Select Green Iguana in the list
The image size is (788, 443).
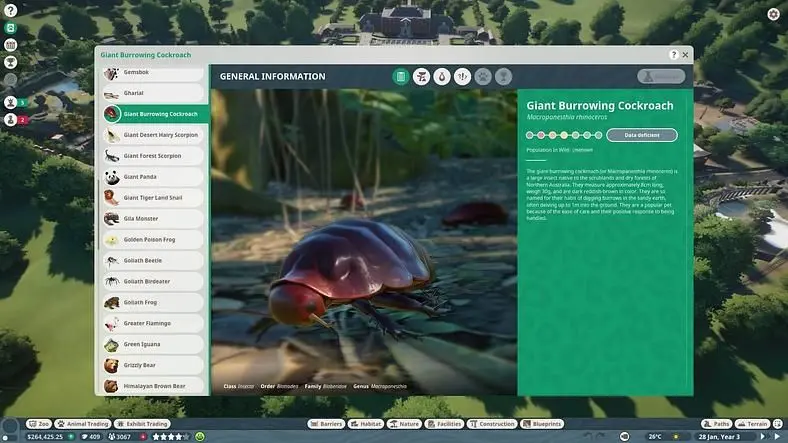(x=154, y=345)
